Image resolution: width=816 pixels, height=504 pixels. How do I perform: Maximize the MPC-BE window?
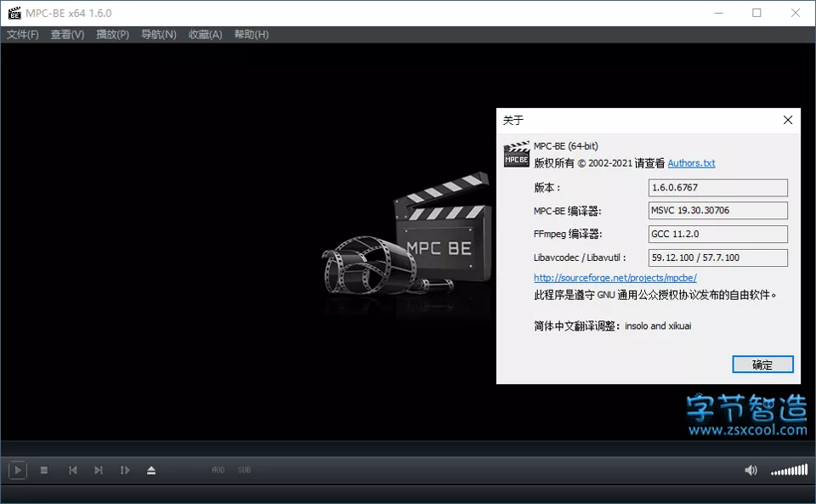point(756,13)
